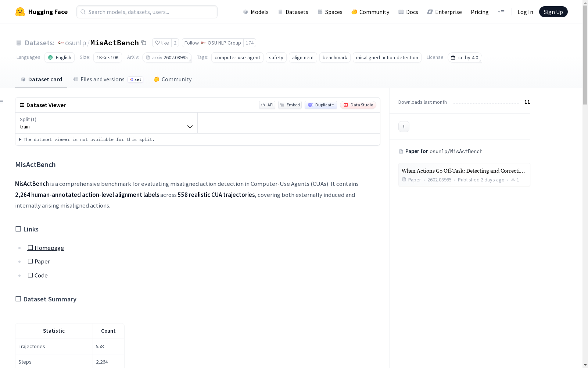
Task: Click the 'Trajectories' table cell
Action: coord(54,346)
